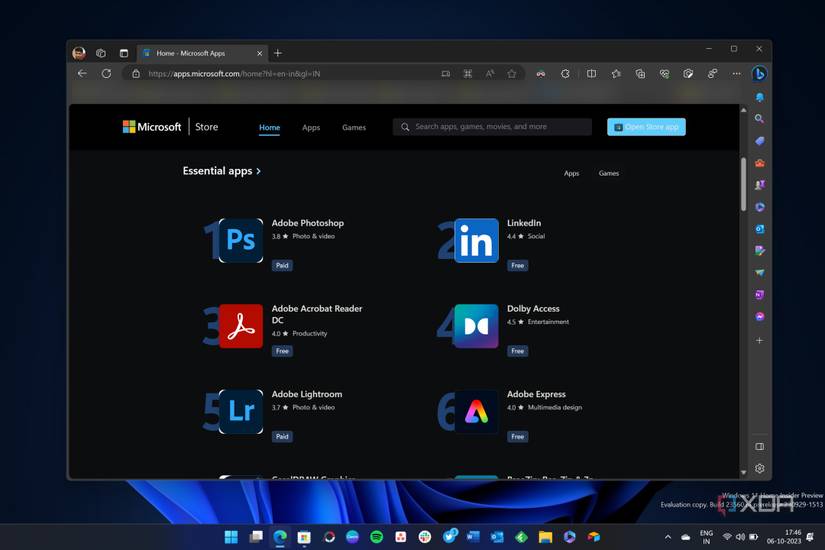825x550 pixels.
Task: Toggle split screen view in Edge
Action: tap(591, 74)
